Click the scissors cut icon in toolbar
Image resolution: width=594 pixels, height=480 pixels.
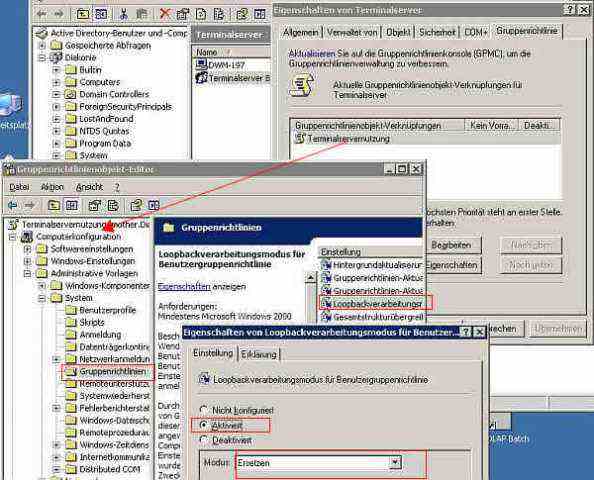(123, 14)
